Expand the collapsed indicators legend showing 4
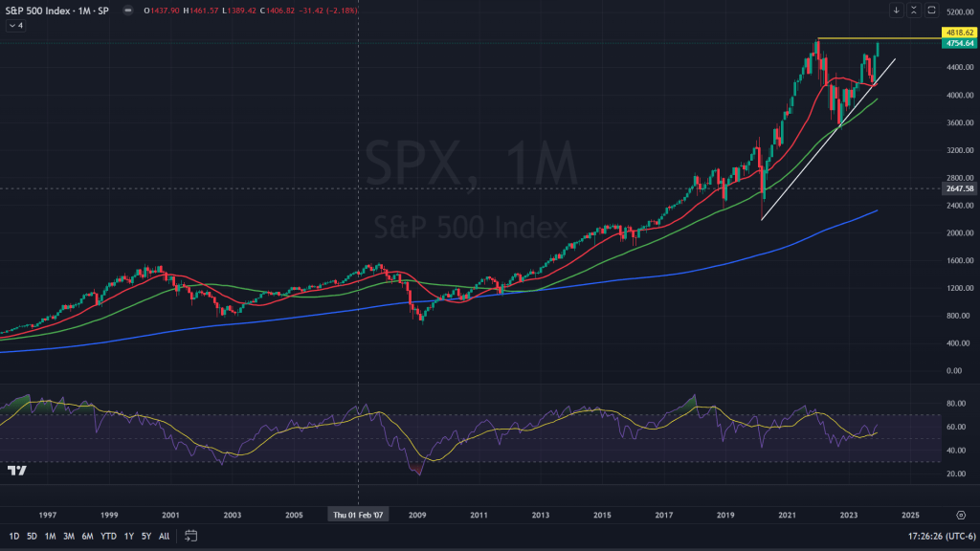This screenshot has width=980, height=551. [x=15, y=26]
